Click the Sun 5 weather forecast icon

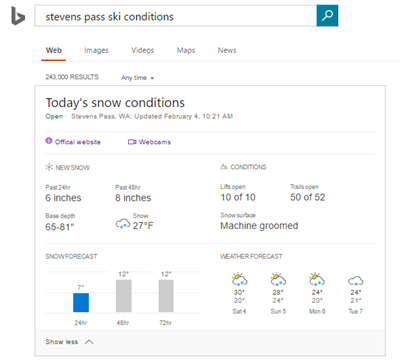click(278, 279)
